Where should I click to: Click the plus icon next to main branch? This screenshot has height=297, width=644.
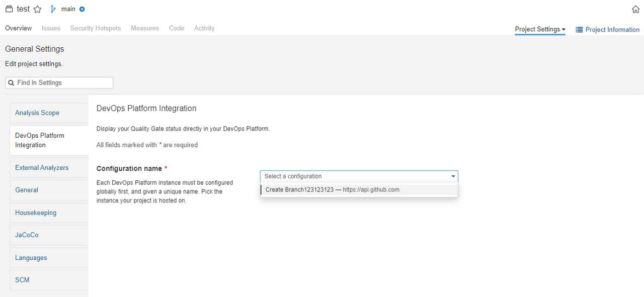pos(82,9)
